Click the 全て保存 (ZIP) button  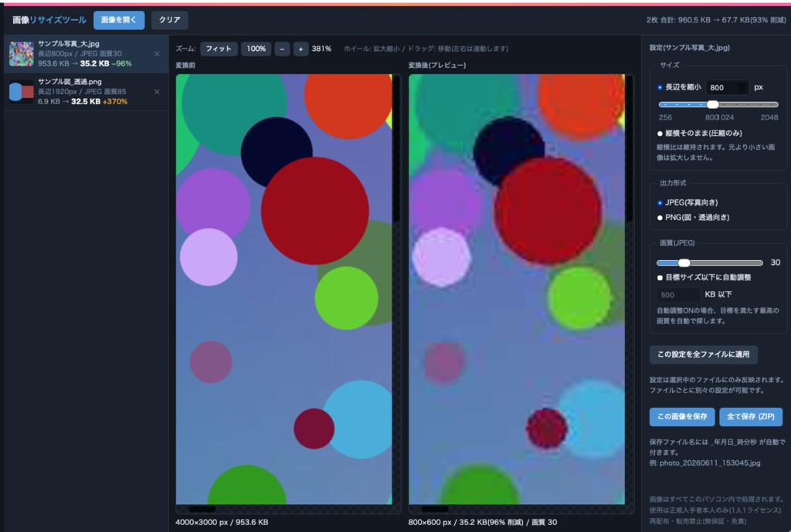[751, 416]
